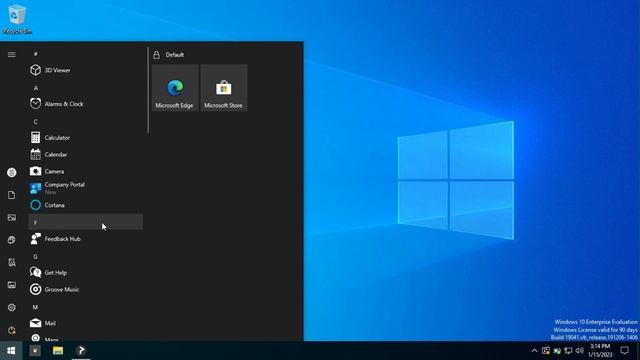This screenshot has width=640, height=360.
Task: Open Documents from Start sidebar
Action: (x=11, y=195)
